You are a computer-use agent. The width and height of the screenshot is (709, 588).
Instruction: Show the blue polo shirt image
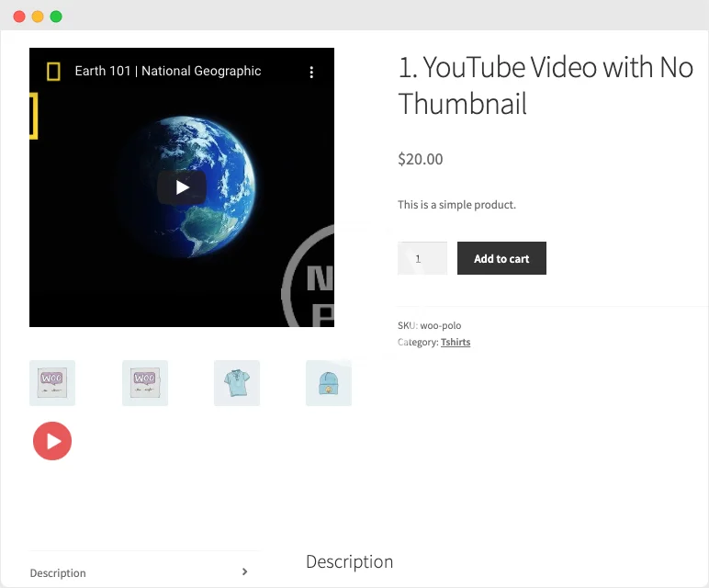(237, 383)
